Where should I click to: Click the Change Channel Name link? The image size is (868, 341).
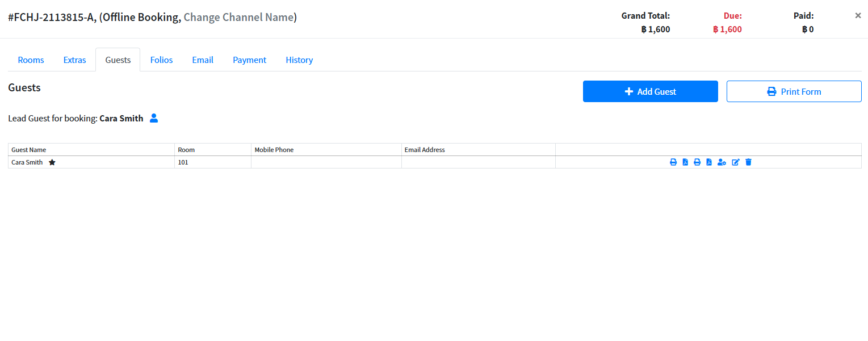238,17
